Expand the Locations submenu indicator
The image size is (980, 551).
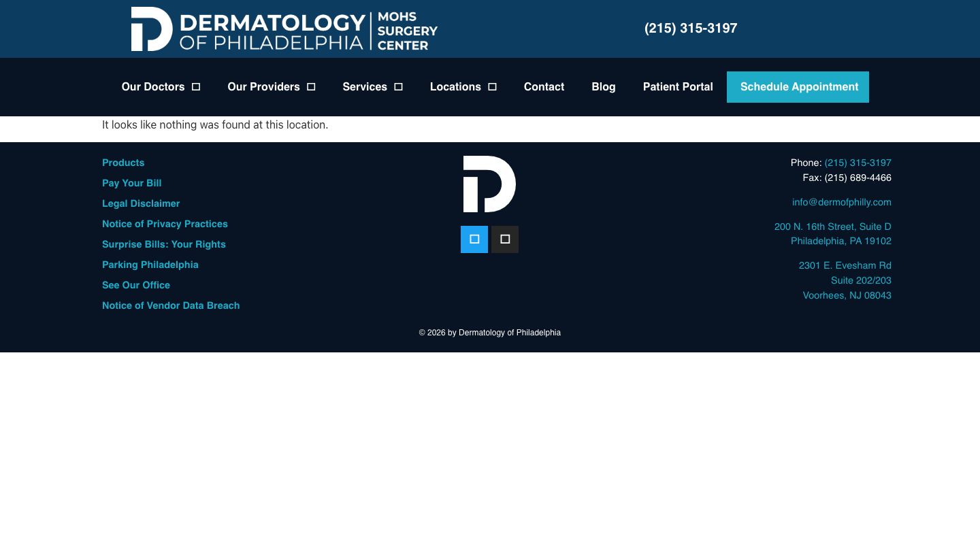(492, 86)
